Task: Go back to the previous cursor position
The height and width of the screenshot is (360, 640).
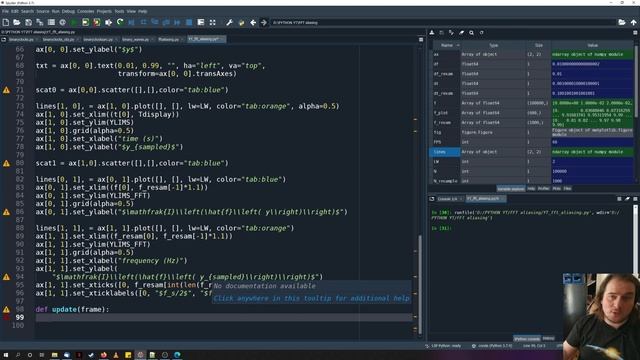Action: point(253,22)
